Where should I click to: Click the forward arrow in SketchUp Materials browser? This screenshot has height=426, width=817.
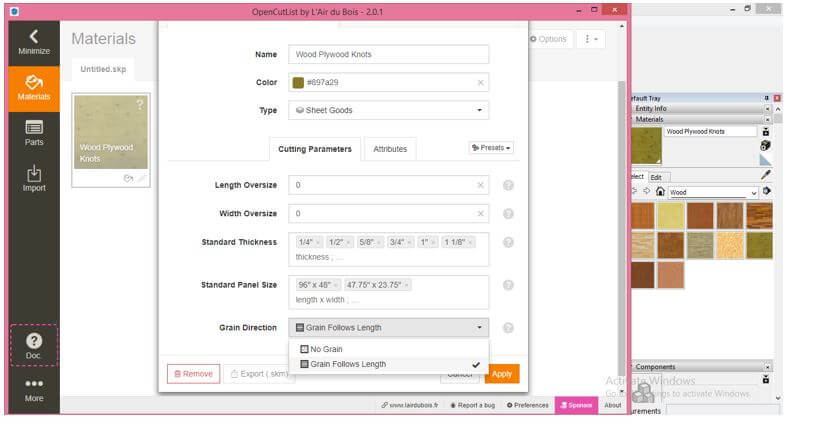coord(647,191)
